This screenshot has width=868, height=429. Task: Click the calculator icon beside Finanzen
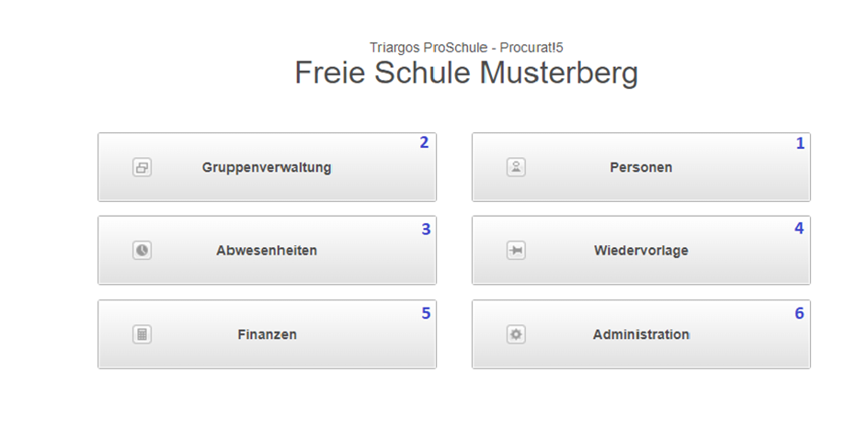pos(142,334)
